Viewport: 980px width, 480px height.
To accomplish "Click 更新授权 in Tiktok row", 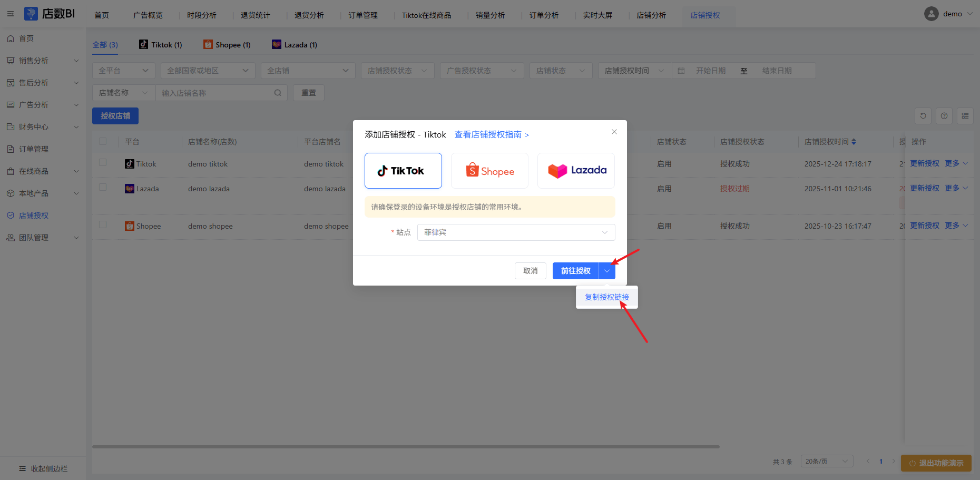I will pos(925,163).
